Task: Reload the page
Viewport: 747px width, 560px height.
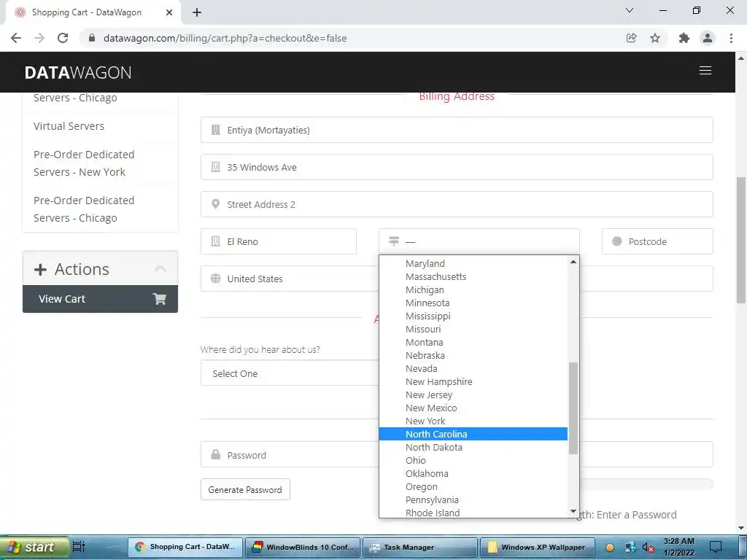Action: click(x=63, y=38)
